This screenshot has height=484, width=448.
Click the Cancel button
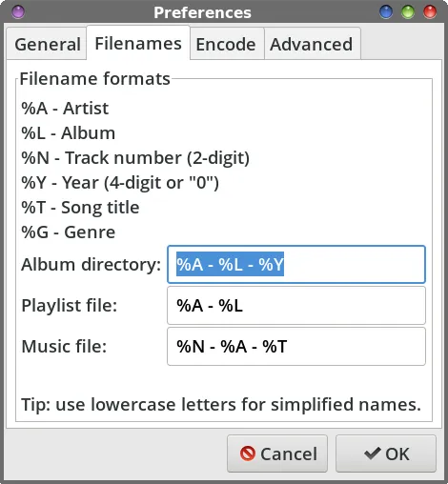(277, 454)
